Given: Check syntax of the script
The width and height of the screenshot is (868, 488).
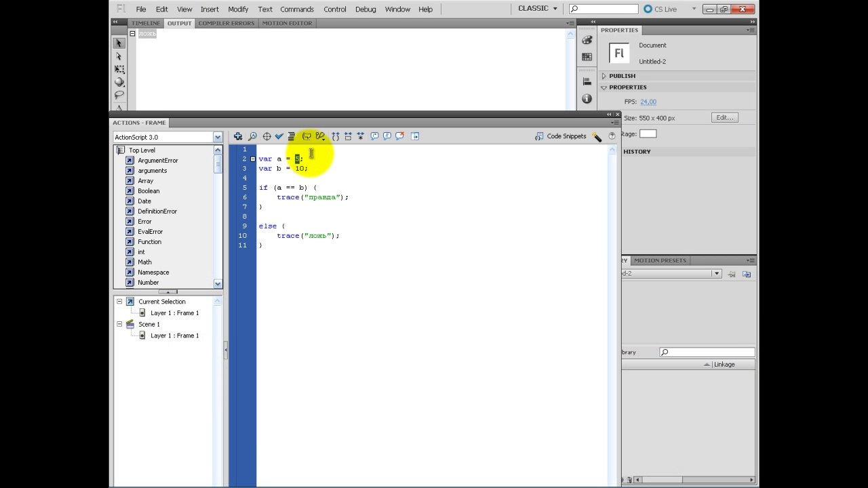Looking at the screenshot, I should coord(279,136).
